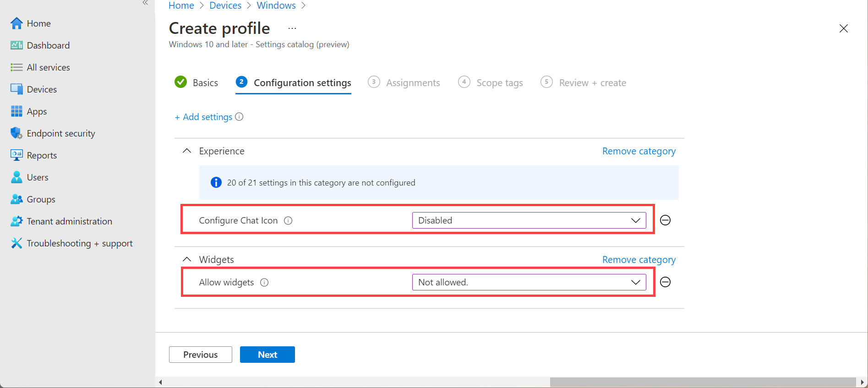The height and width of the screenshot is (388, 868).
Task: Open All services in the sidebar
Action: (x=49, y=67)
